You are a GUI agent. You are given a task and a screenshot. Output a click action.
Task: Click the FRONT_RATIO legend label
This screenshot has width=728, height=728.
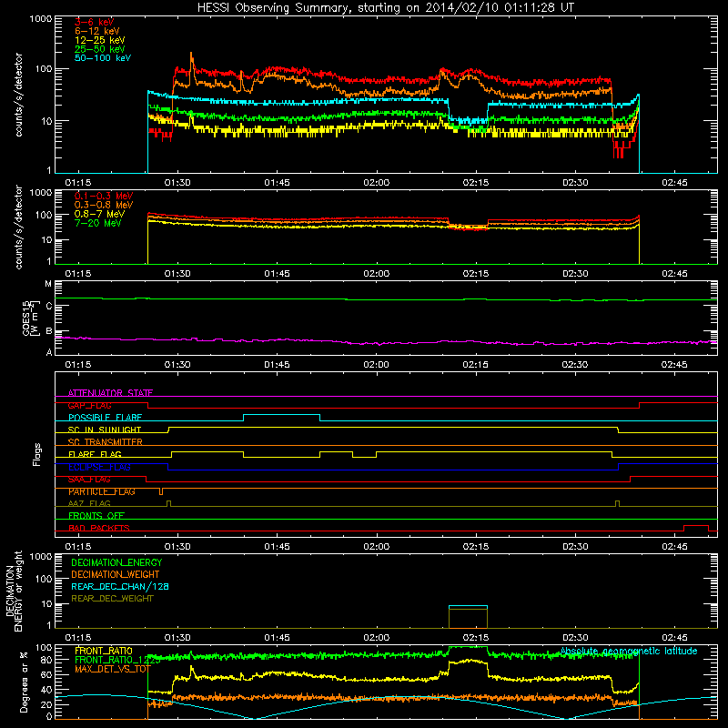tap(104, 651)
